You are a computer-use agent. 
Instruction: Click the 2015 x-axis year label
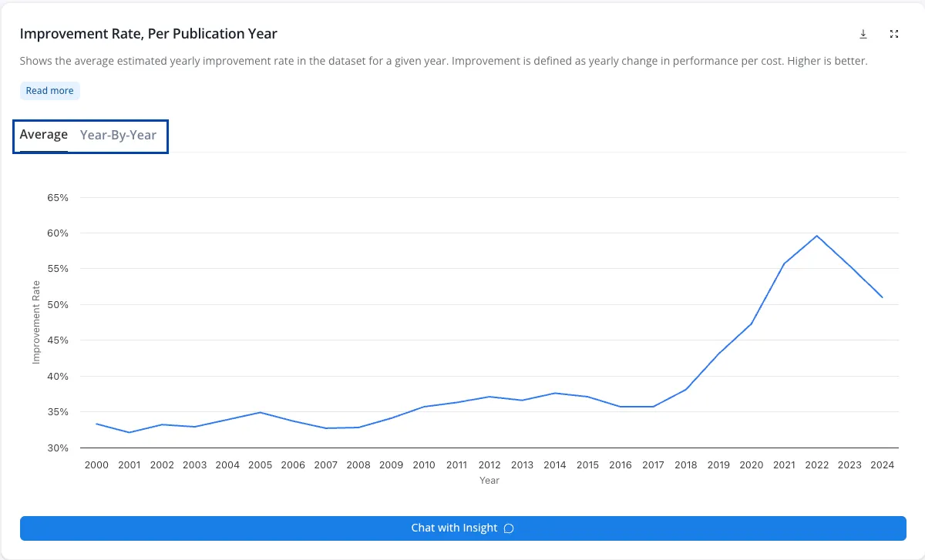[x=587, y=465]
